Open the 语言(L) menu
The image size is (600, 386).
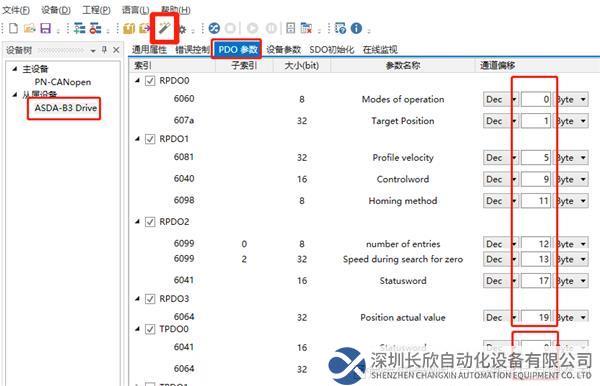tap(135, 10)
